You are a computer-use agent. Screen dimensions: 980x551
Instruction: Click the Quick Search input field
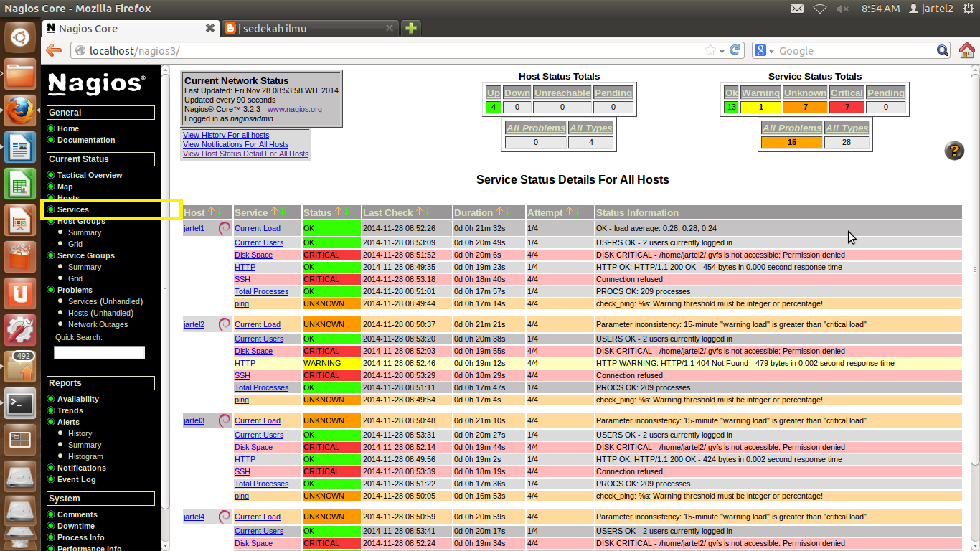pyautogui.click(x=100, y=353)
